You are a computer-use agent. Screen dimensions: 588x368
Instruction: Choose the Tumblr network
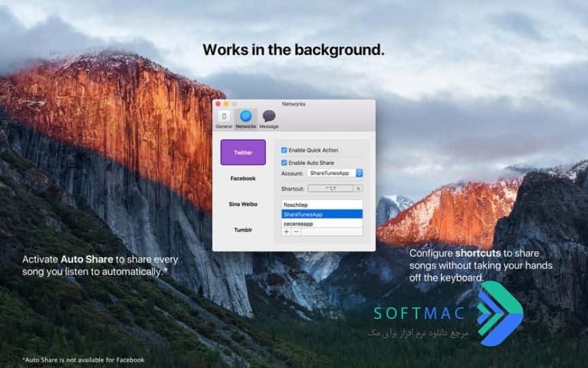pyautogui.click(x=243, y=230)
